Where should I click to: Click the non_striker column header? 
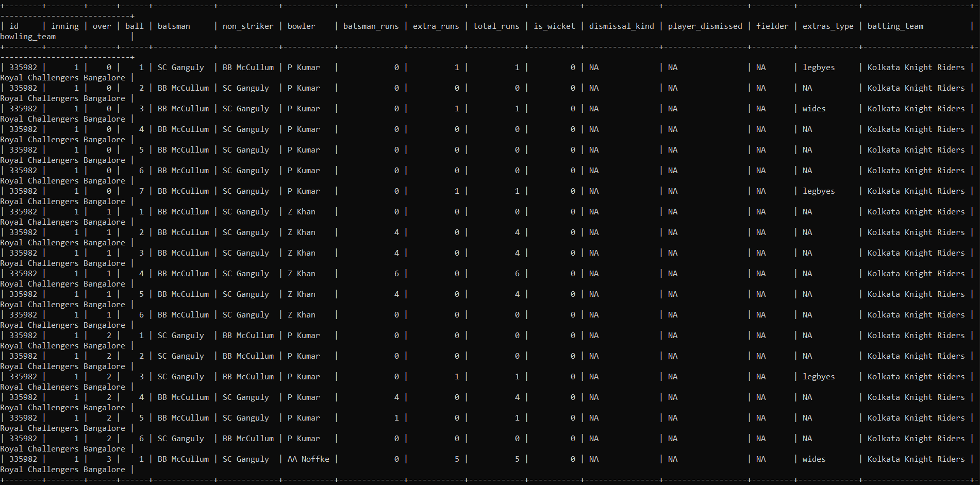(x=247, y=26)
